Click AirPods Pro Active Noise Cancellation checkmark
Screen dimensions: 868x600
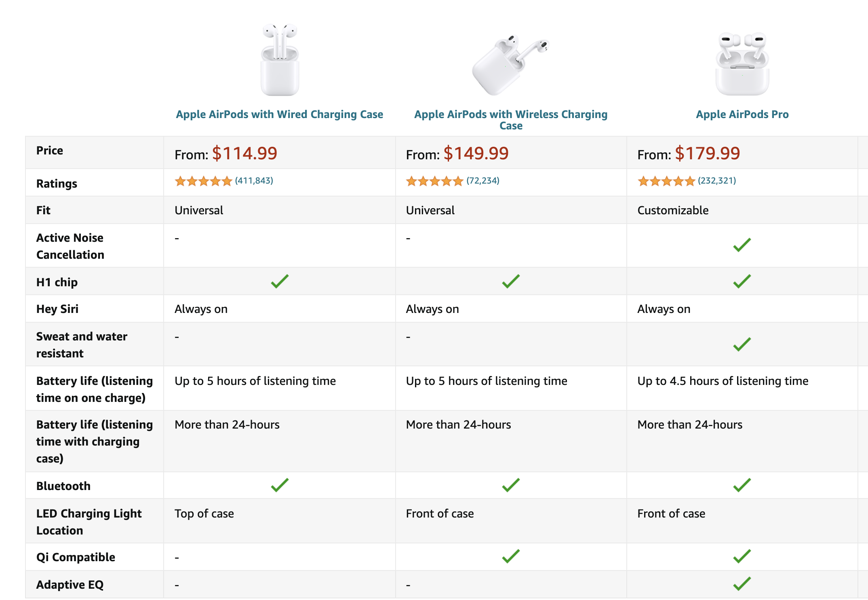[742, 245]
